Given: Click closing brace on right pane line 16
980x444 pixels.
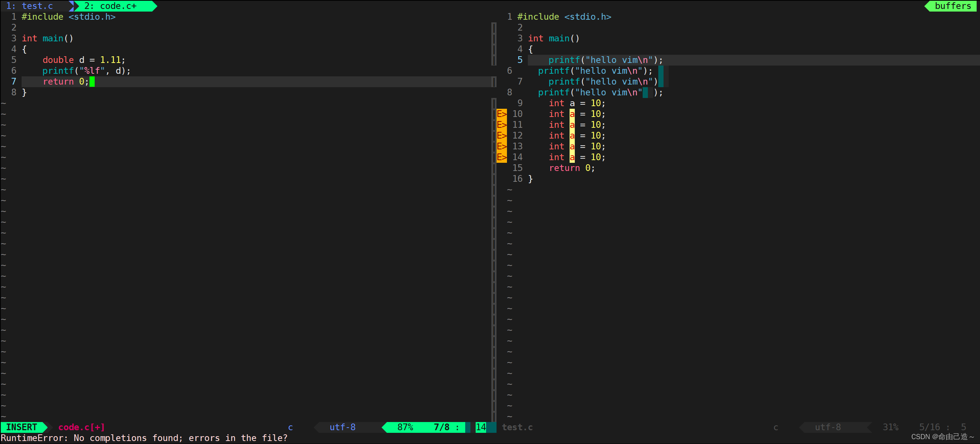Looking at the screenshot, I should point(530,179).
